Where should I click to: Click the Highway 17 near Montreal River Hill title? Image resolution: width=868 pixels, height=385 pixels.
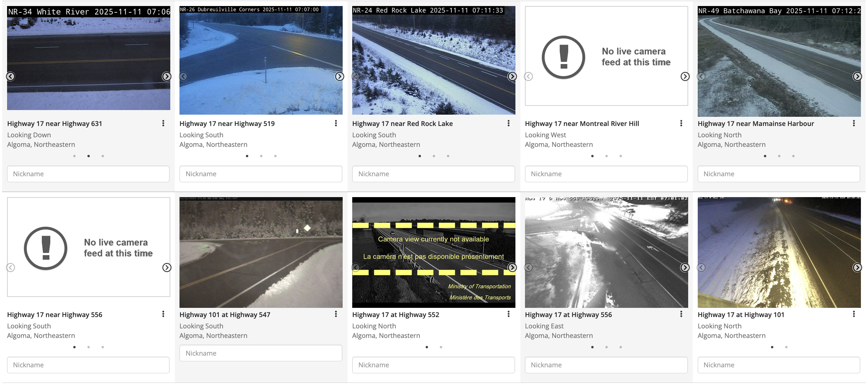(x=582, y=123)
